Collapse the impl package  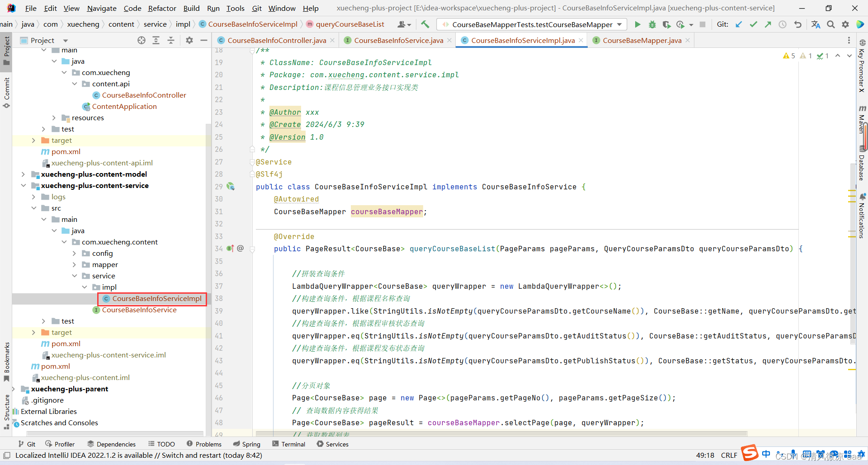coord(85,287)
